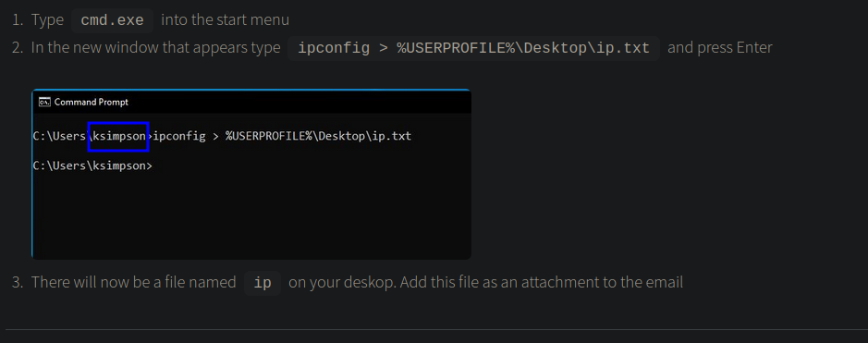Screen dimensions: 868x343
Task: Click the ipconfig > %USERPROFILE%\Desktop\ip.txt code snippet
Action: click(x=473, y=48)
